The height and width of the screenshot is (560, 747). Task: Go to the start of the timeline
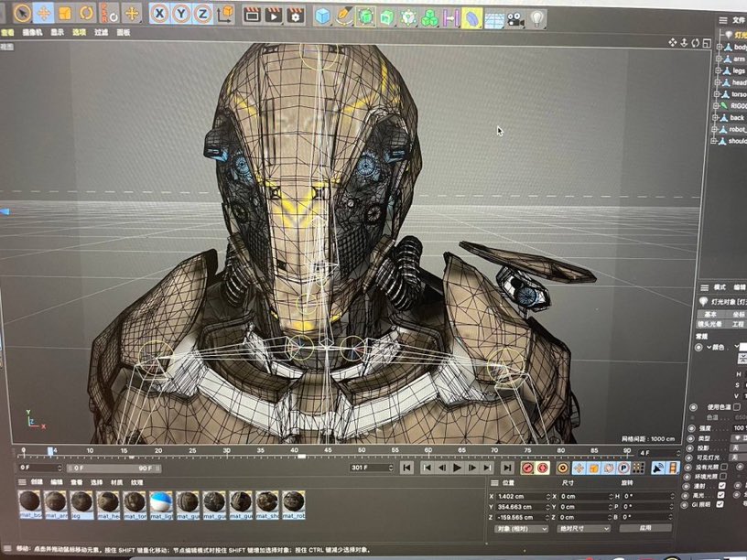click(406, 468)
